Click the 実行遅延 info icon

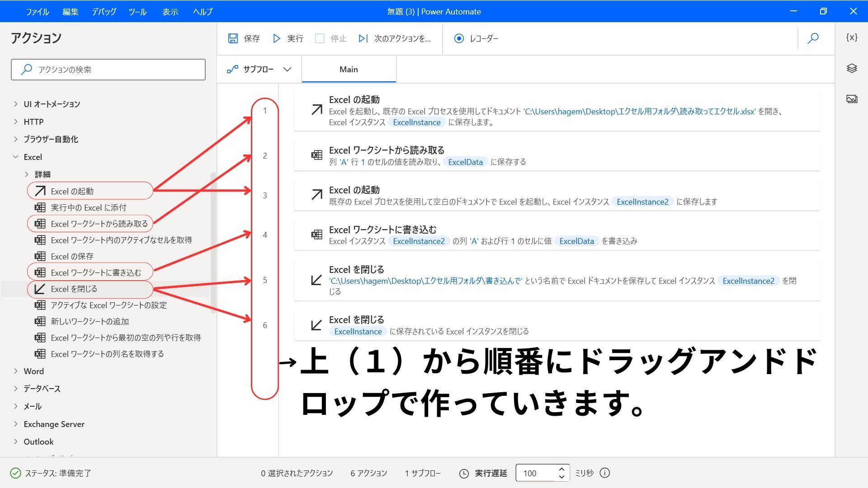[605, 473]
